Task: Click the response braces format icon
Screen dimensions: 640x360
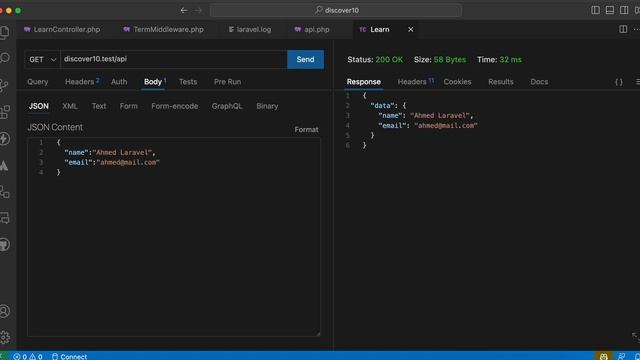Action: coord(619,82)
